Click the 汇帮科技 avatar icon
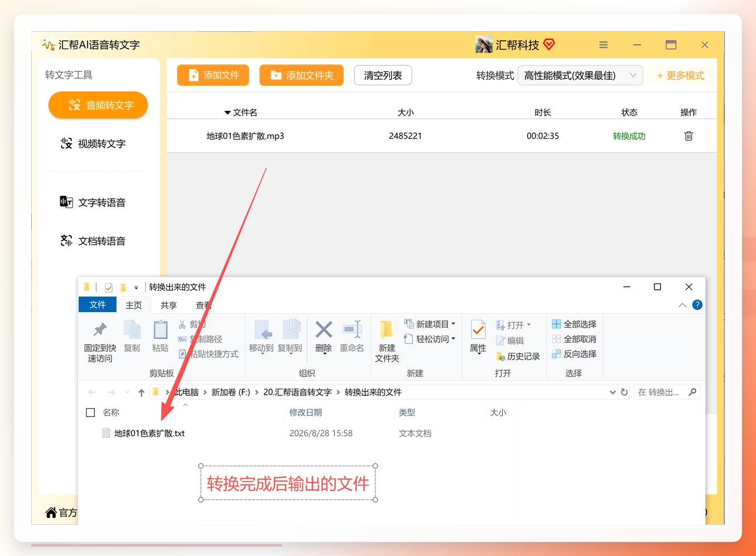 point(484,45)
